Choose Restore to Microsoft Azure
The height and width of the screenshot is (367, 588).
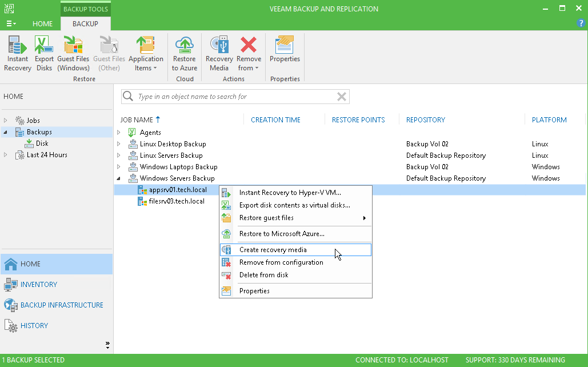click(295, 234)
